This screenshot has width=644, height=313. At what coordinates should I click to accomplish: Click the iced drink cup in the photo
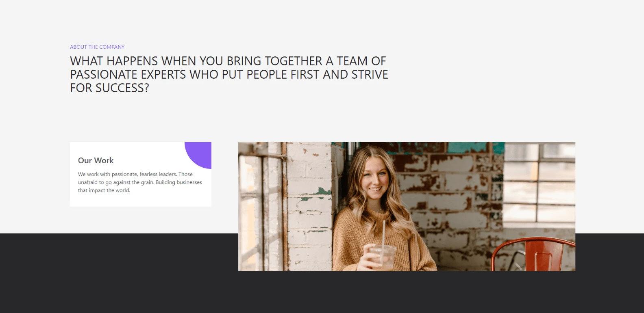(382, 257)
